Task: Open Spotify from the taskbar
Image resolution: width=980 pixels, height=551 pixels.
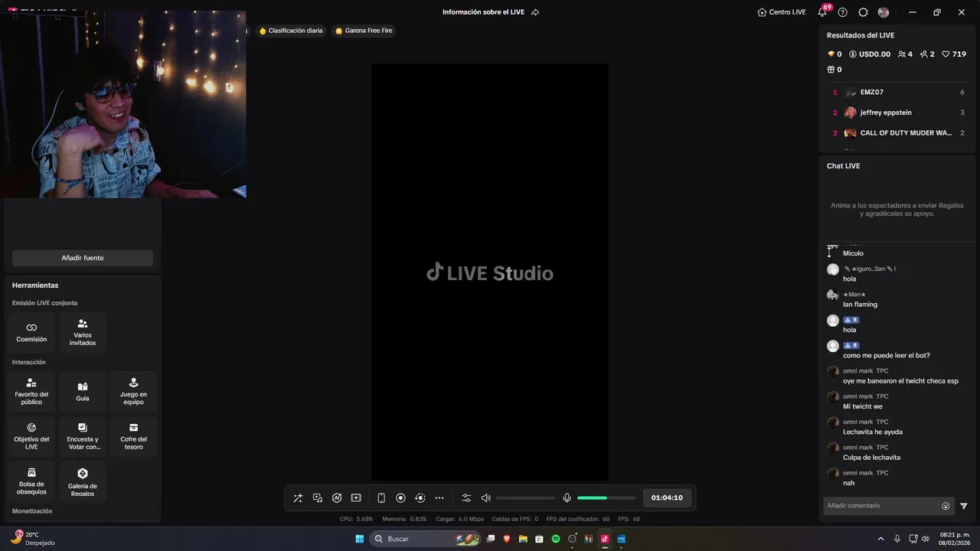Action: coord(556,539)
